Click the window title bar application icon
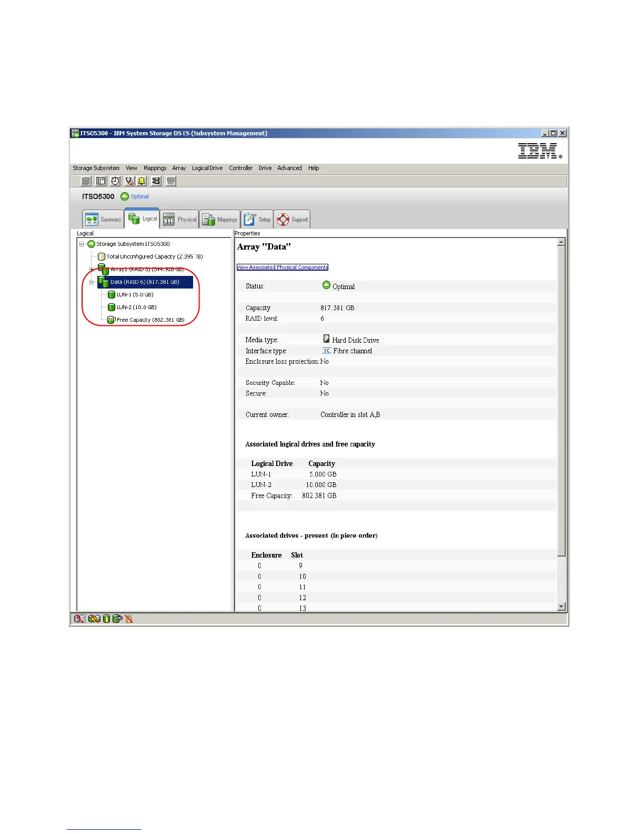This screenshot has height=834, width=644. click(x=75, y=133)
